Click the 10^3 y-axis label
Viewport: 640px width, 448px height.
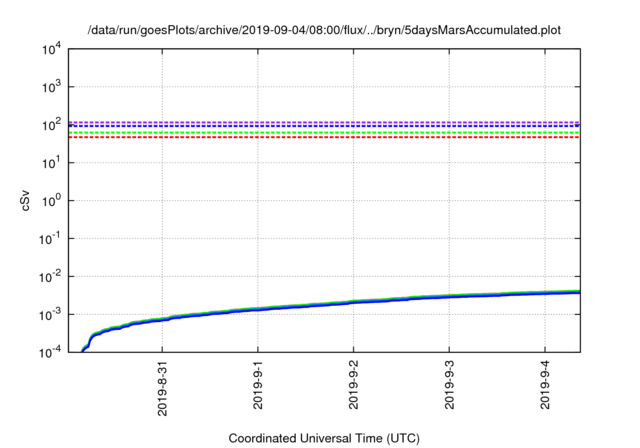[52, 87]
